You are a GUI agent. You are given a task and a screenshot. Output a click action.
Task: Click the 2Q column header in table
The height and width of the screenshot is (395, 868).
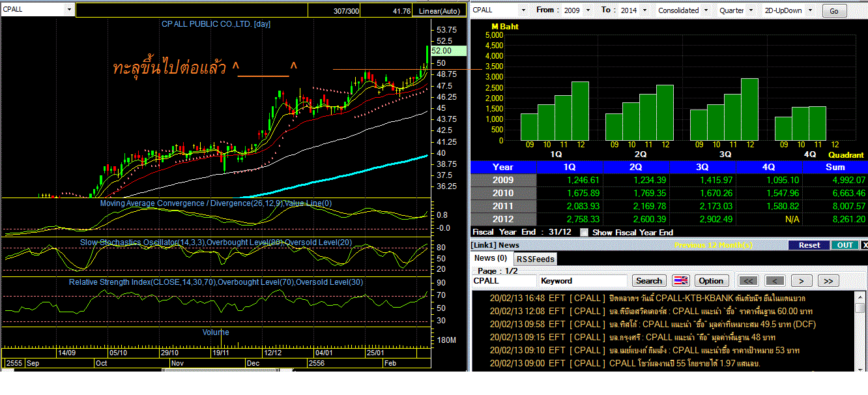(x=637, y=167)
